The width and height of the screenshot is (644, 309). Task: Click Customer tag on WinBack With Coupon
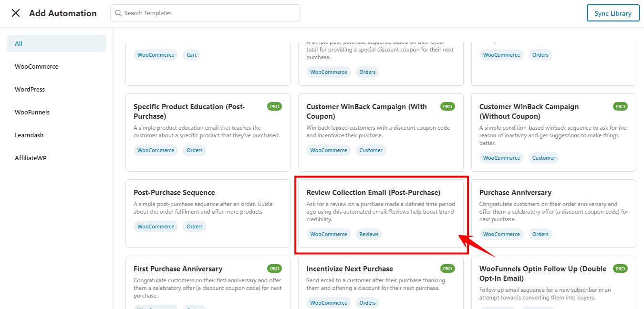(x=371, y=150)
